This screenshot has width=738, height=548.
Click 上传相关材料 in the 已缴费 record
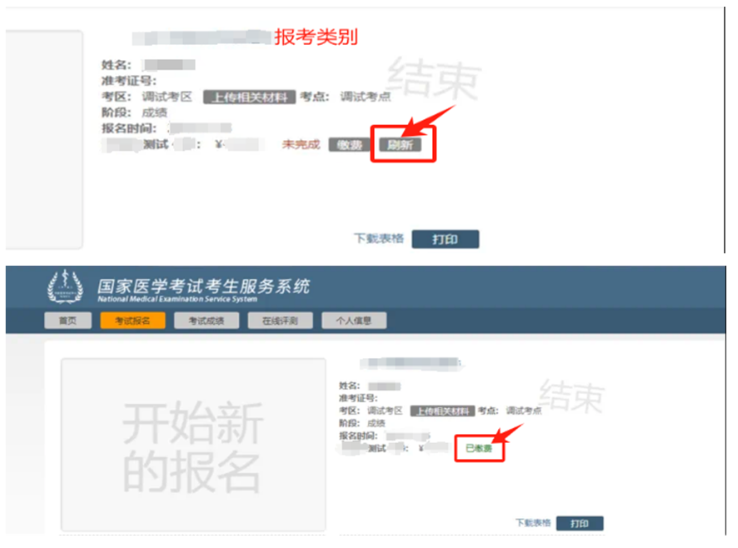(x=442, y=411)
